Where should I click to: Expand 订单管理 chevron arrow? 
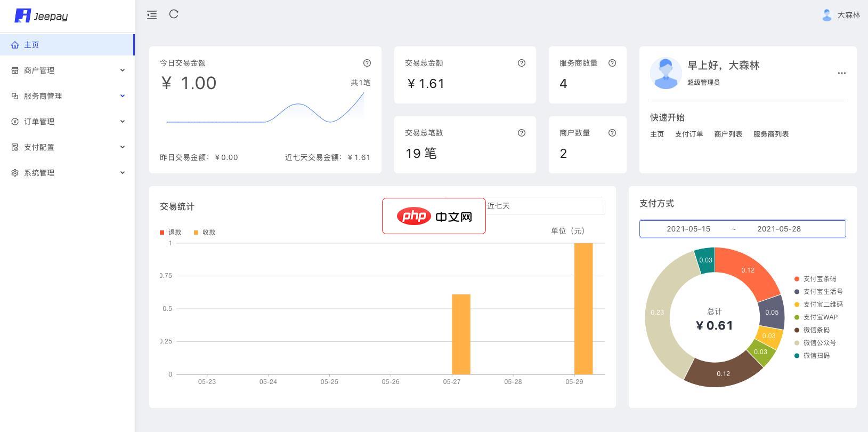click(123, 122)
